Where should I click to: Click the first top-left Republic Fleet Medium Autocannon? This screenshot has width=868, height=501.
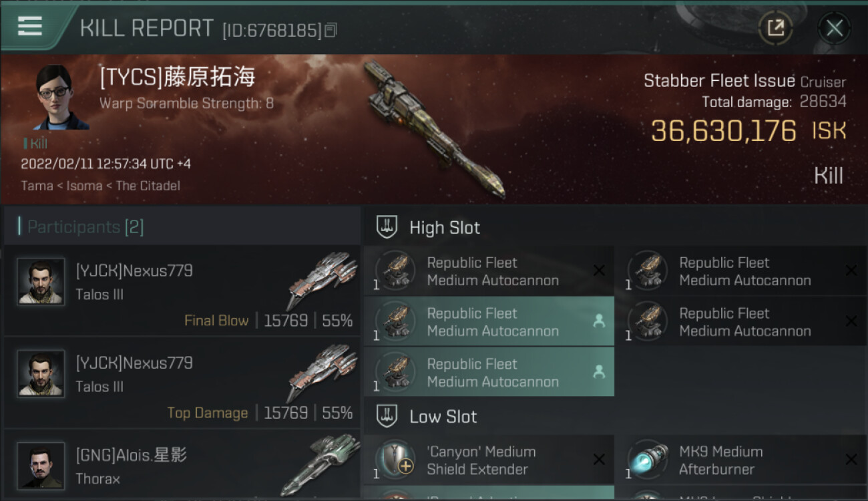pyautogui.click(x=489, y=271)
